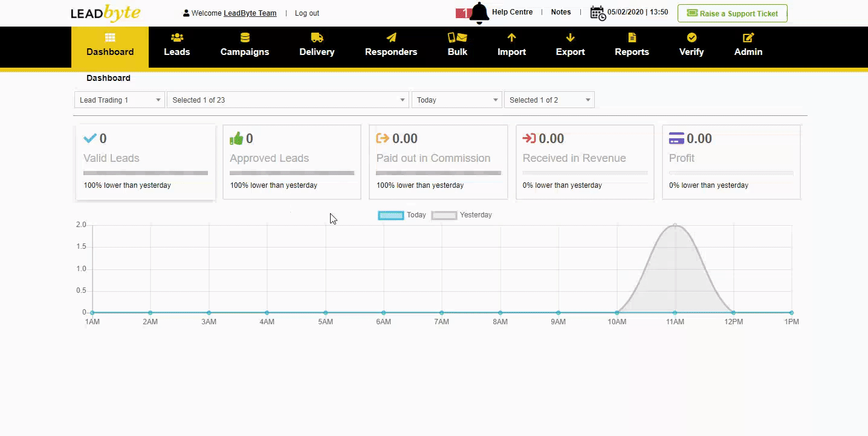Viewport: 868px width, 436px height.
Task: Click the Verify checkmark circle icon
Action: [x=691, y=37]
